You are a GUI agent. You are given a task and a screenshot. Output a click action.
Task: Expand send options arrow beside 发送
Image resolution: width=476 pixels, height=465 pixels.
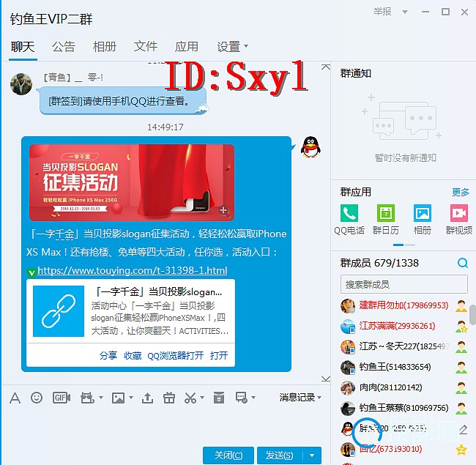point(312,455)
